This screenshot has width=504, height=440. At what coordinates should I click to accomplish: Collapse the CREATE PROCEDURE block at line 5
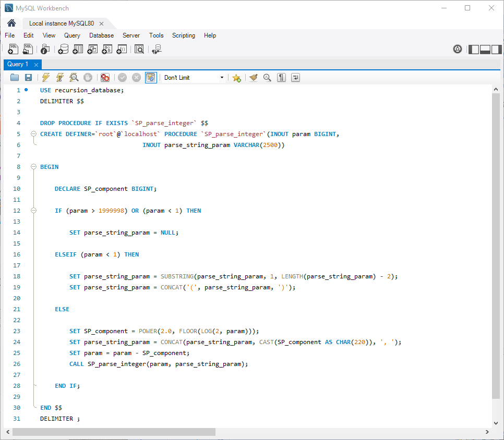(33, 134)
